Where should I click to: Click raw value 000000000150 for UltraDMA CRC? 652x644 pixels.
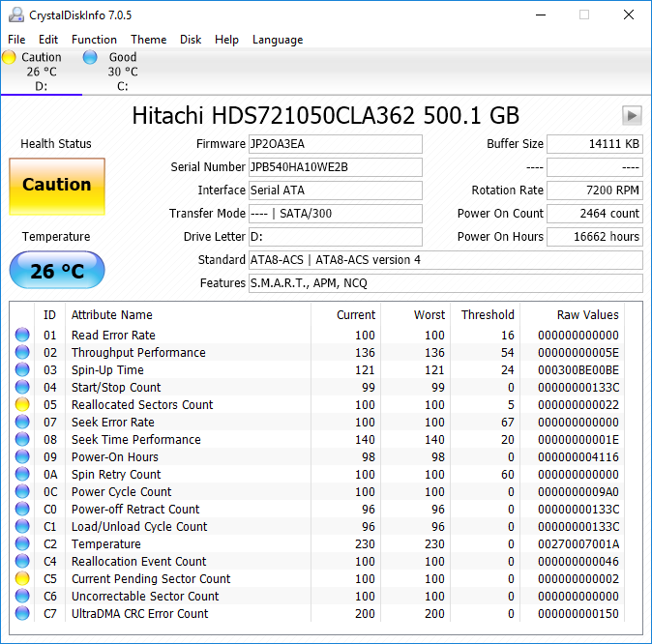pos(578,614)
